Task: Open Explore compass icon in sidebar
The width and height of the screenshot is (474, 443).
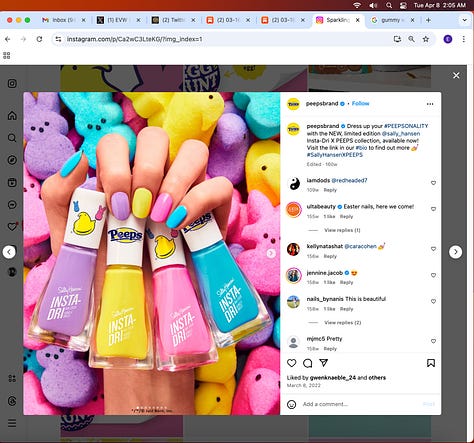Action: (12, 160)
